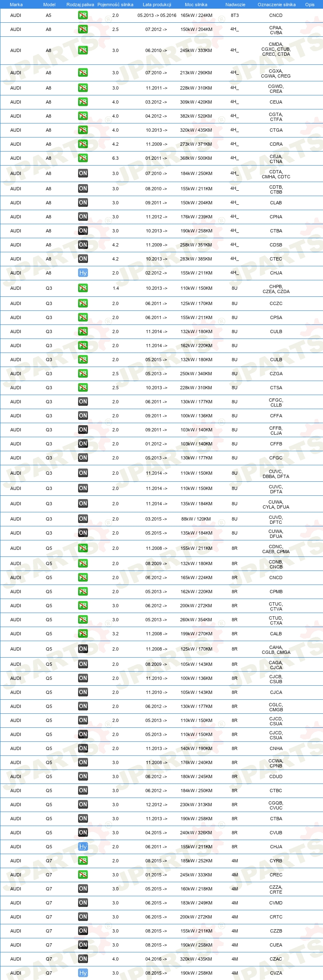Click the diesel ON icon in the Q5 CVUB row
This screenshot has height=980, width=323.
tap(83, 833)
